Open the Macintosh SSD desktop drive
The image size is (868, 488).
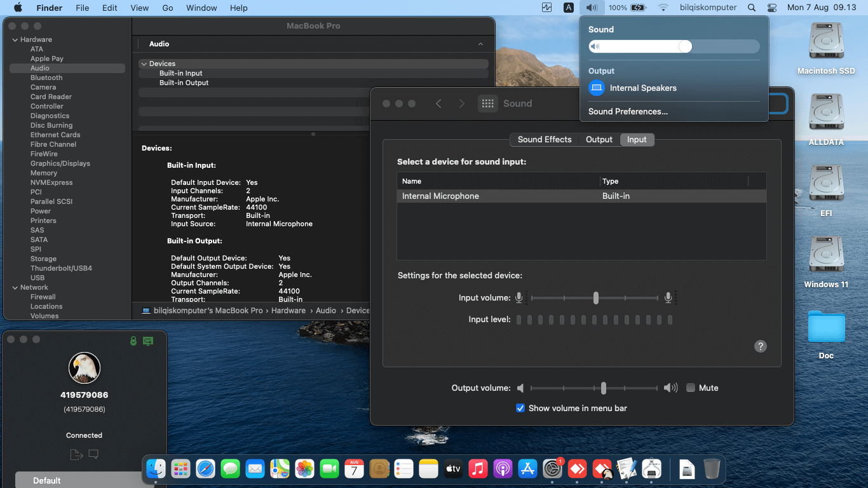826,50
